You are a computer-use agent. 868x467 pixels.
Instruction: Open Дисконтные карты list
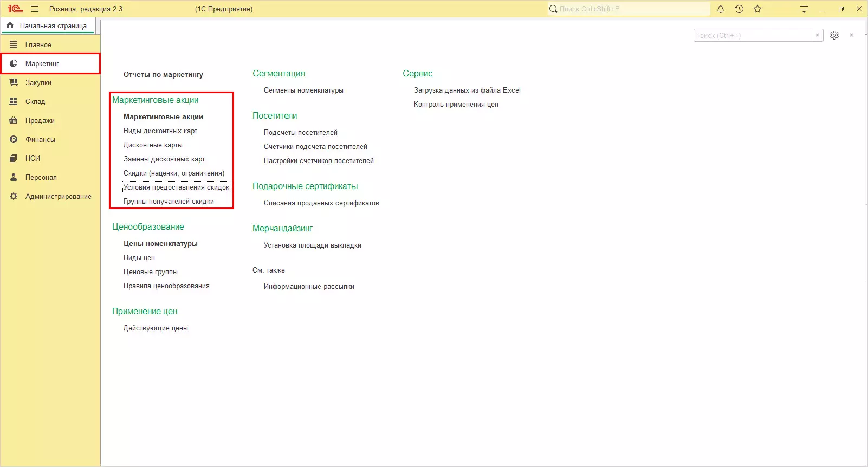coord(153,145)
